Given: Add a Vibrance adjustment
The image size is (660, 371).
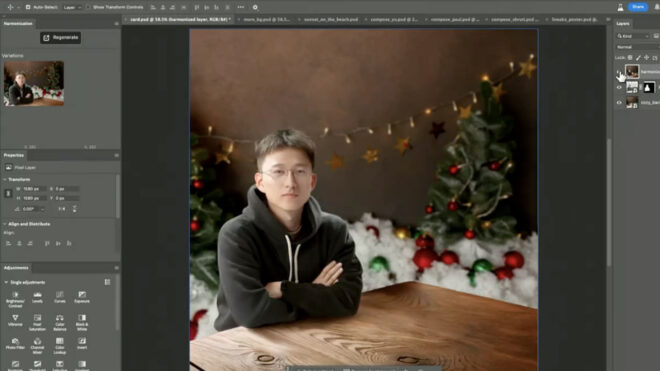Looking at the screenshot, I should click(x=15, y=320).
